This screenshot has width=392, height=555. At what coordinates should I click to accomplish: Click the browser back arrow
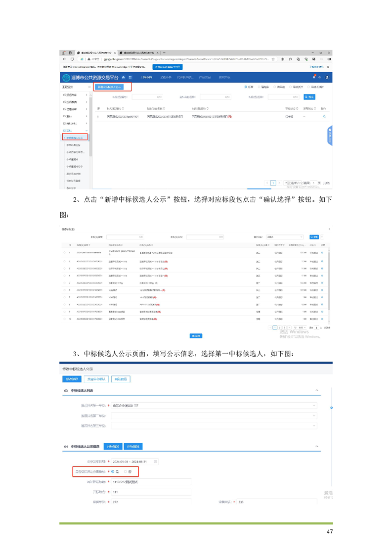coord(65,59)
